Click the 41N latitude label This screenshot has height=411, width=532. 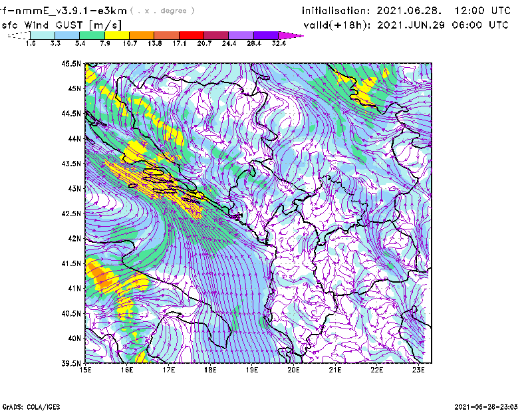coord(74,288)
